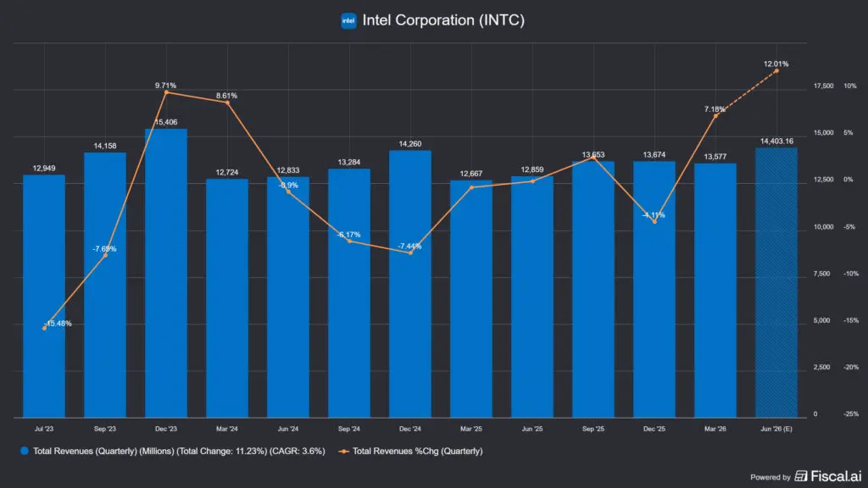Select the Sep '23 revenue bar
This screenshot has height=488, width=868.
point(105,285)
